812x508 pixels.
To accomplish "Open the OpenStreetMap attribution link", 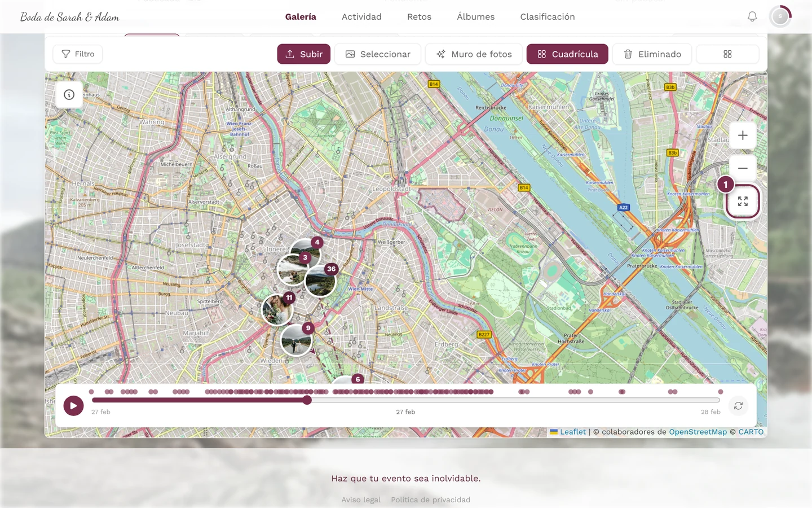I will pyautogui.click(x=698, y=432).
